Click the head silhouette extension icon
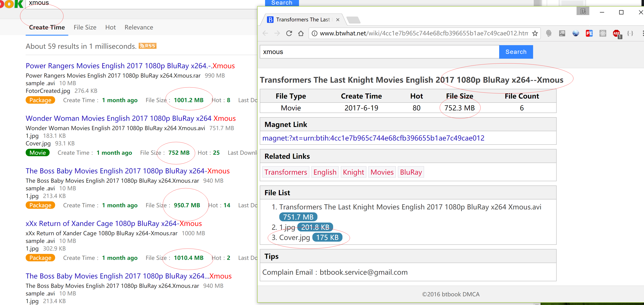 pyautogui.click(x=549, y=33)
